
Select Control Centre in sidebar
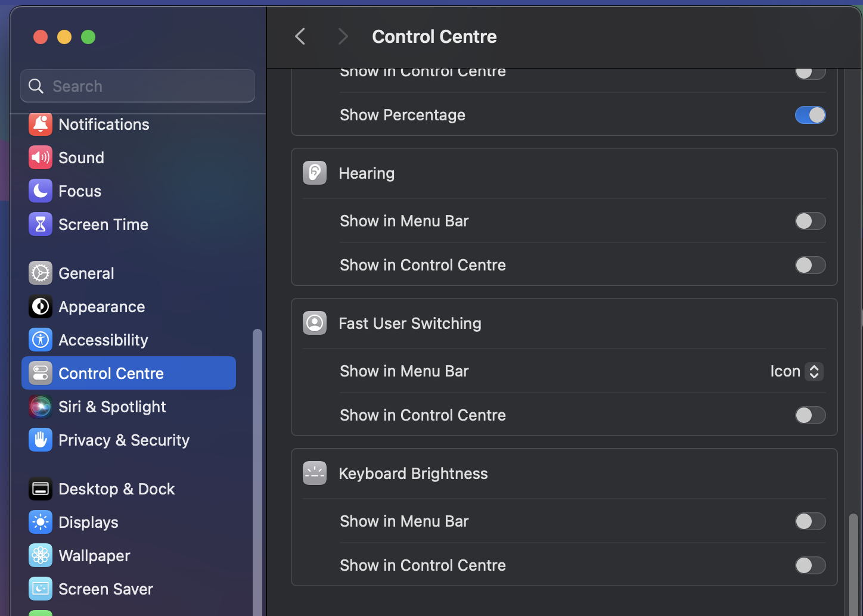point(129,373)
